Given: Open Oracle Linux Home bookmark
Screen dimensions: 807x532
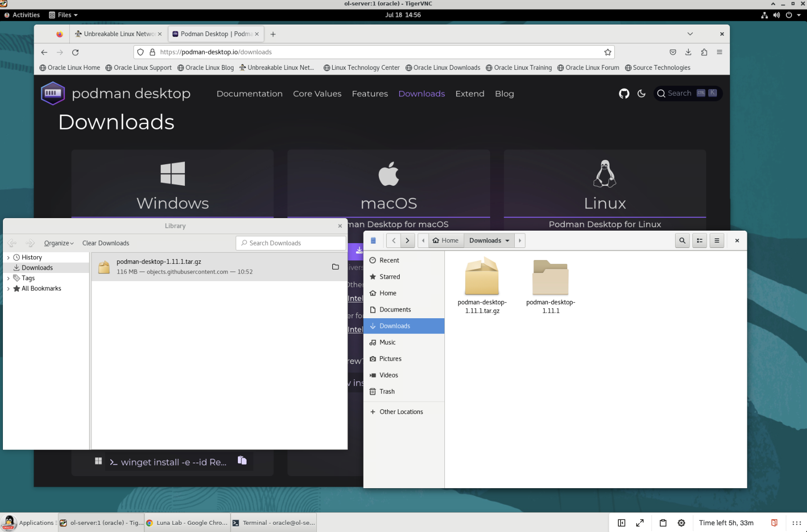Looking at the screenshot, I should tap(70, 68).
